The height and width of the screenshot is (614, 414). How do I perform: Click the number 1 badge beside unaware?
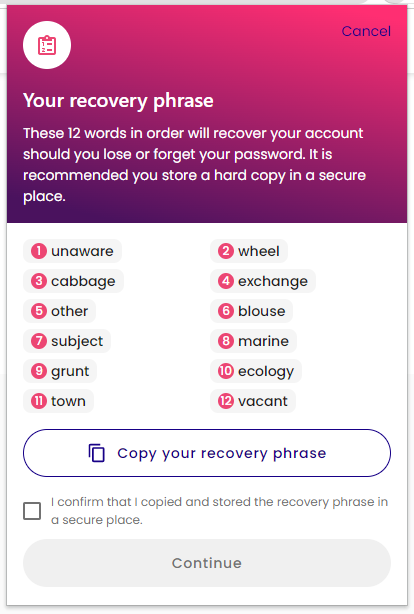click(x=39, y=251)
